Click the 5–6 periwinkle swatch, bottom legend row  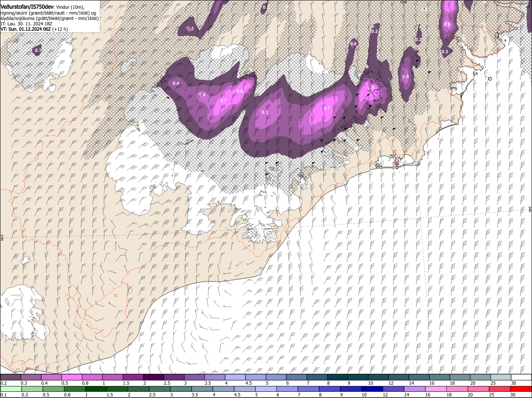pyautogui.click(x=266, y=389)
